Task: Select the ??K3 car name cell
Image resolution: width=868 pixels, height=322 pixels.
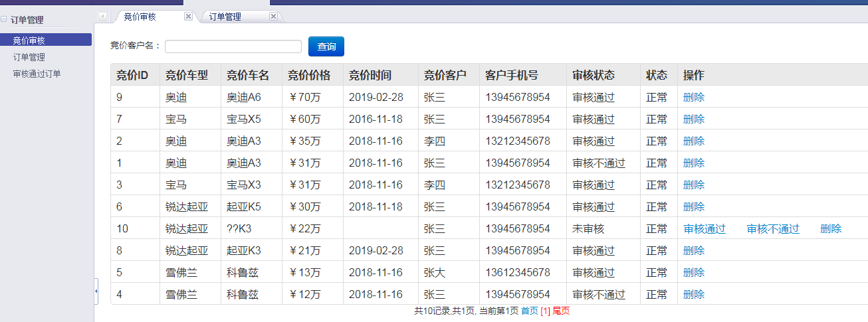Action: pos(251,229)
